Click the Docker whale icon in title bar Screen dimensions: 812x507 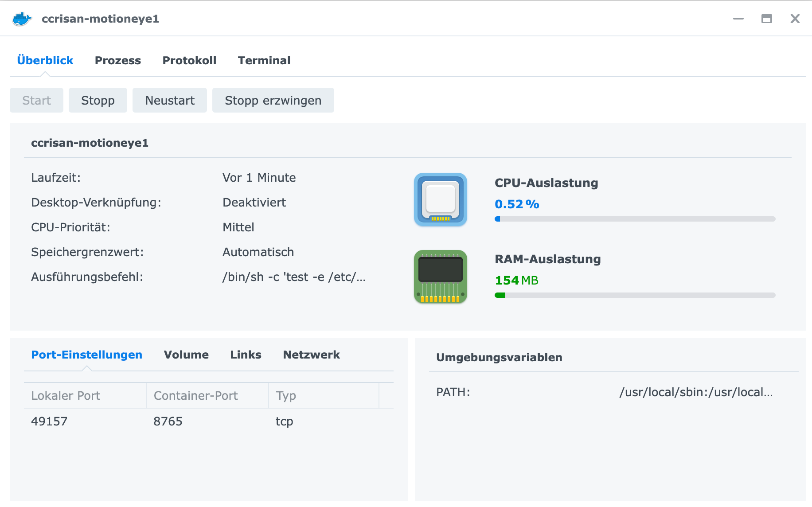pos(22,19)
